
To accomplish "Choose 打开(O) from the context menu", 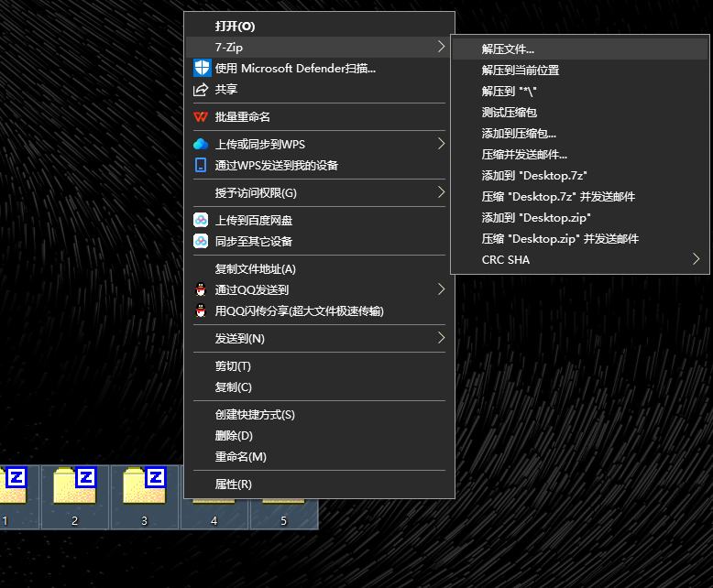I will tap(319, 27).
